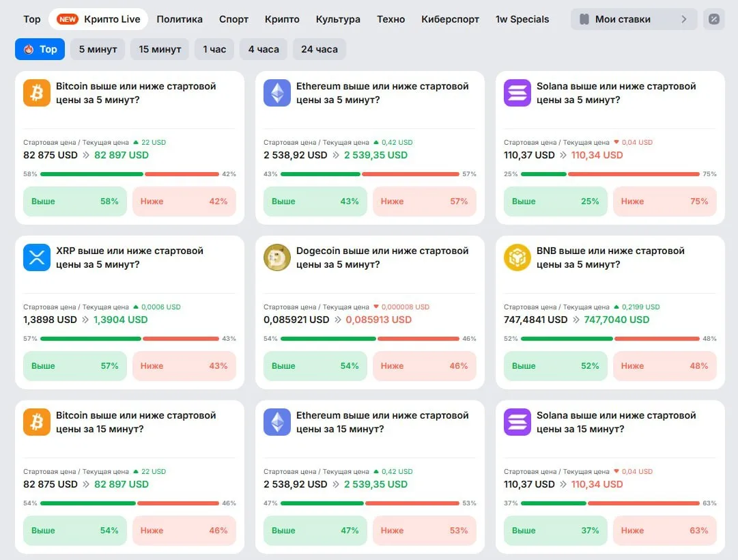Click the Ethereum icon on the 15-minute card

[277, 422]
